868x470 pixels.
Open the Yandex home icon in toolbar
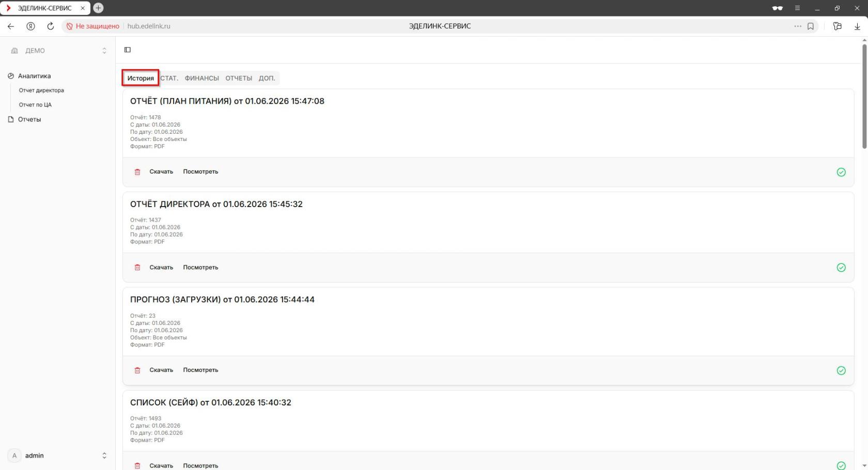click(x=30, y=26)
